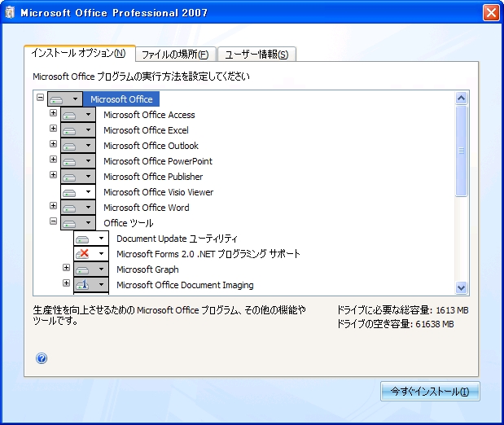
Task: Click the drive icon beside Microsoft Office Excel
Action: (70, 130)
